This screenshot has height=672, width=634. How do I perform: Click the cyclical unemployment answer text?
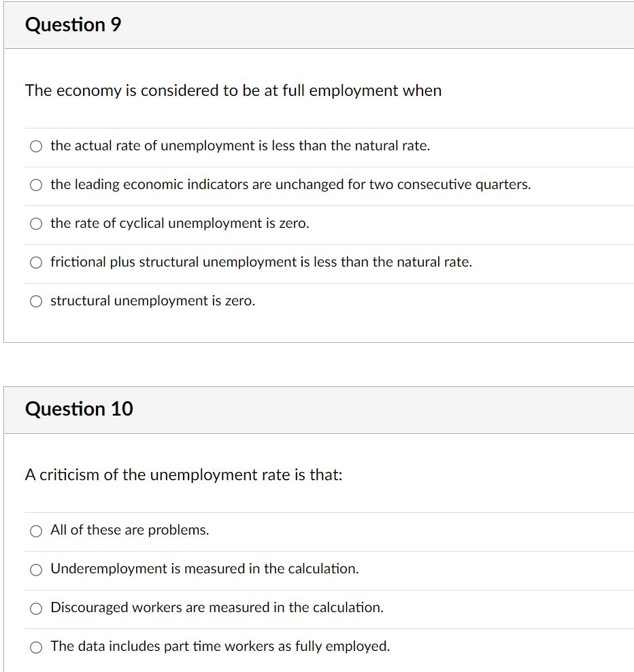[180, 223]
